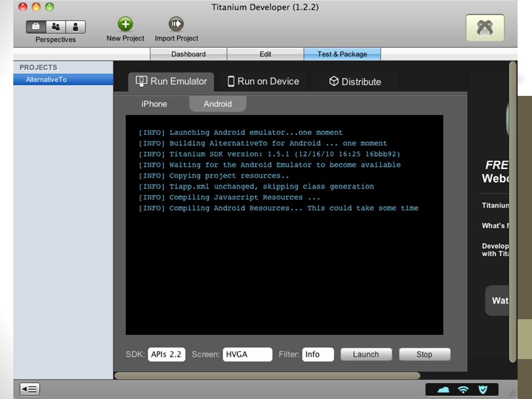
Task: Click the phone icon on Run on Device
Action: tap(231, 81)
